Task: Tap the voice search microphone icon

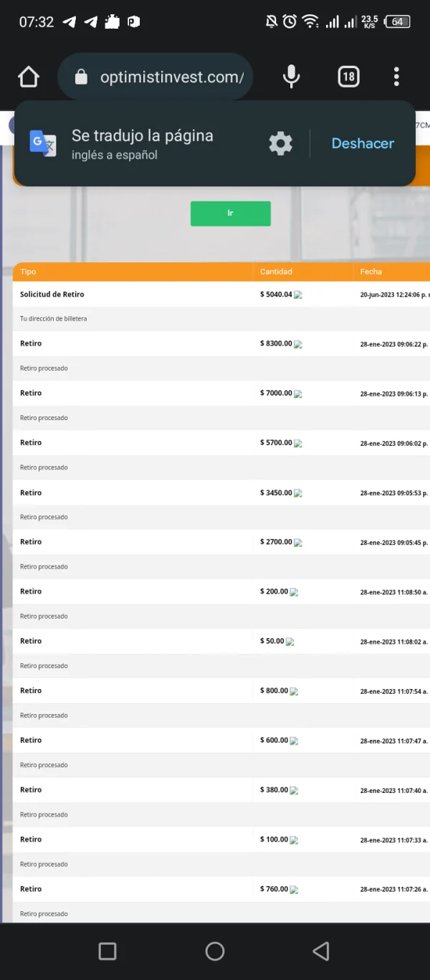Action: click(x=291, y=77)
